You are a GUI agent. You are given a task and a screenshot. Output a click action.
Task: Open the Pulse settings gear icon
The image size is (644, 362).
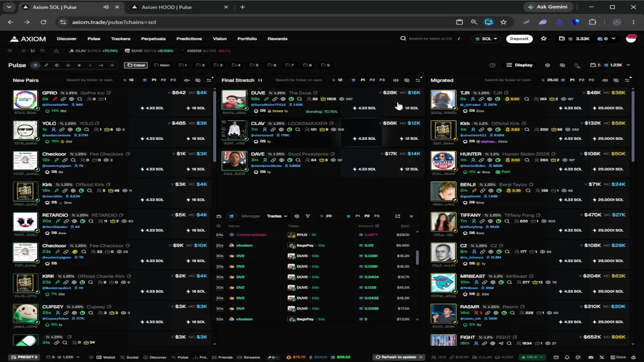[x=547, y=65]
